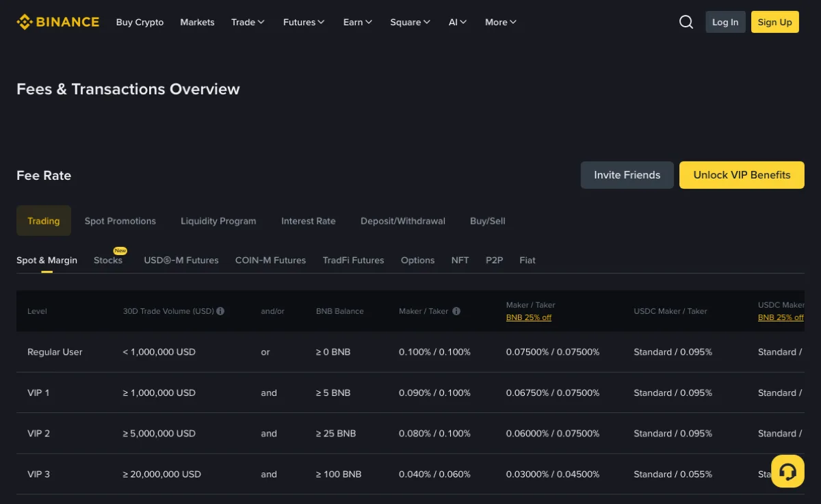Expand the Earn dropdown menu
This screenshot has height=504, width=821.
pyautogui.click(x=358, y=22)
